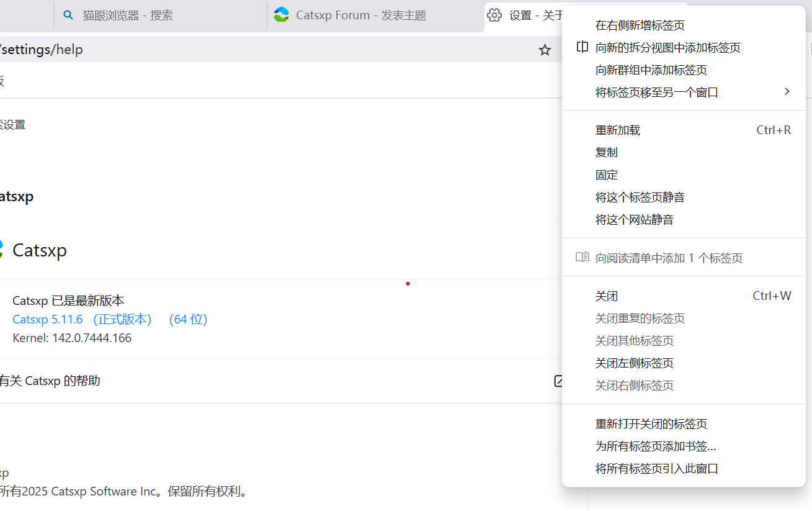Pin the tab using 固定
This screenshot has width=812, height=511.
point(606,175)
